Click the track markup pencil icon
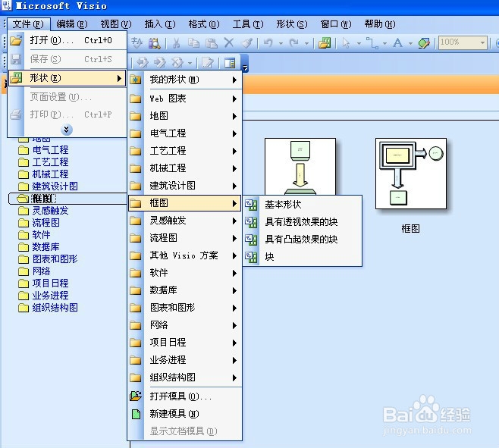The width and height of the screenshot is (499, 448). (x=208, y=62)
